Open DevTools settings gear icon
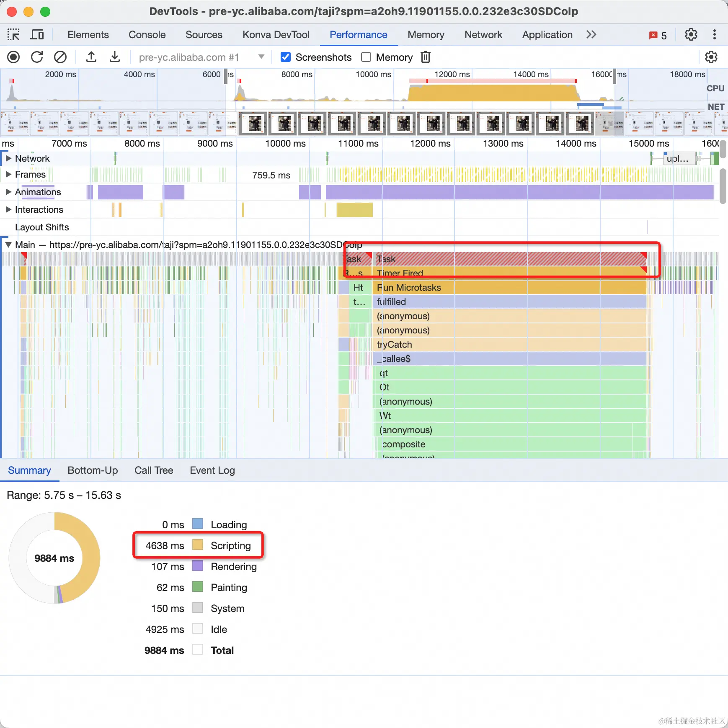 (691, 35)
